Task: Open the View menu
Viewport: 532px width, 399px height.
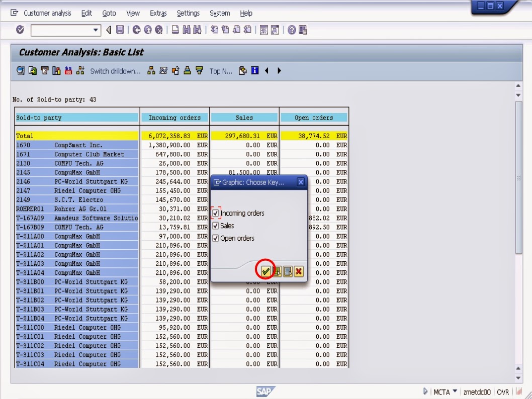Action: 133,13
